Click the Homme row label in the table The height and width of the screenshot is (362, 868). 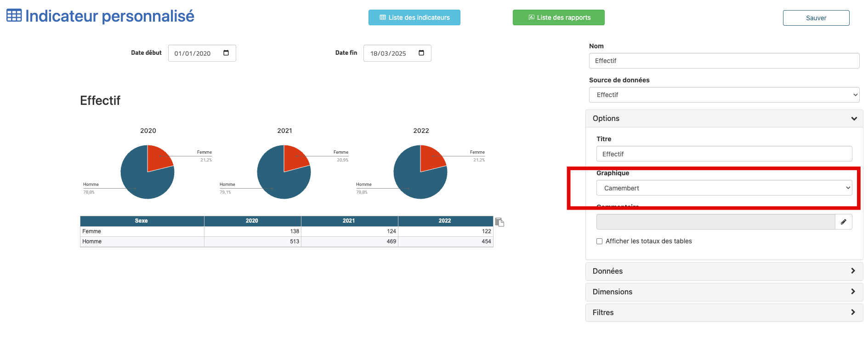[92, 241]
